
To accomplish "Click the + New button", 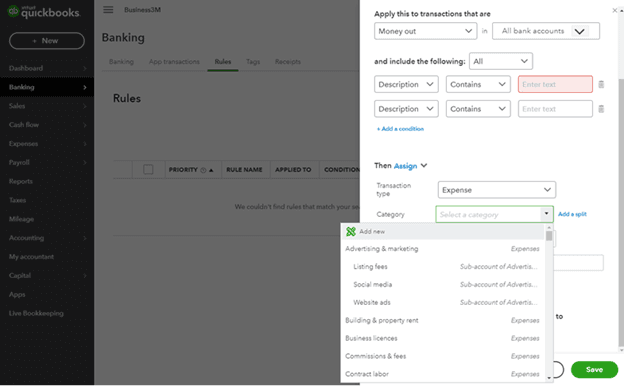I will (47, 41).
